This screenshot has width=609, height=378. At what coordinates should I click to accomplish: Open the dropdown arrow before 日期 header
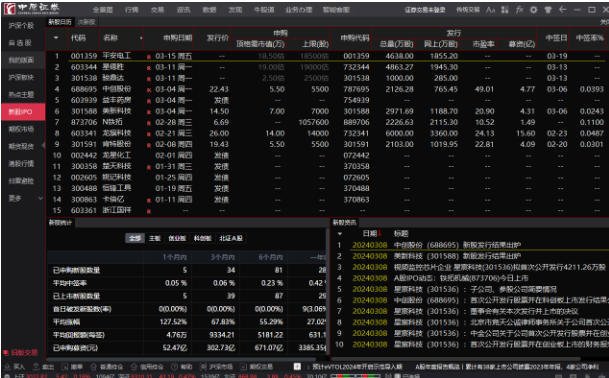tap(340, 234)
